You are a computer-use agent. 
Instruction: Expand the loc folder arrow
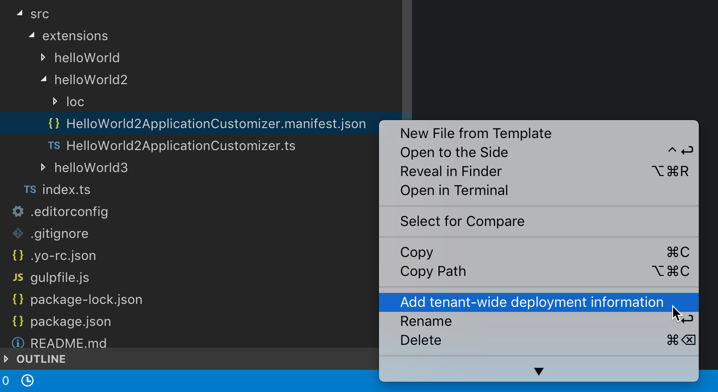[55, 101]
